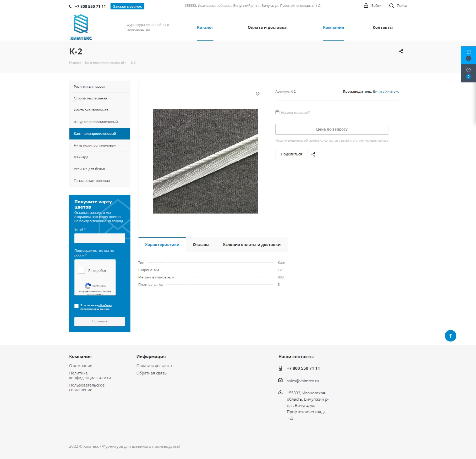
Task: Open the favorites heart side widget
Action: click(468, 73)
